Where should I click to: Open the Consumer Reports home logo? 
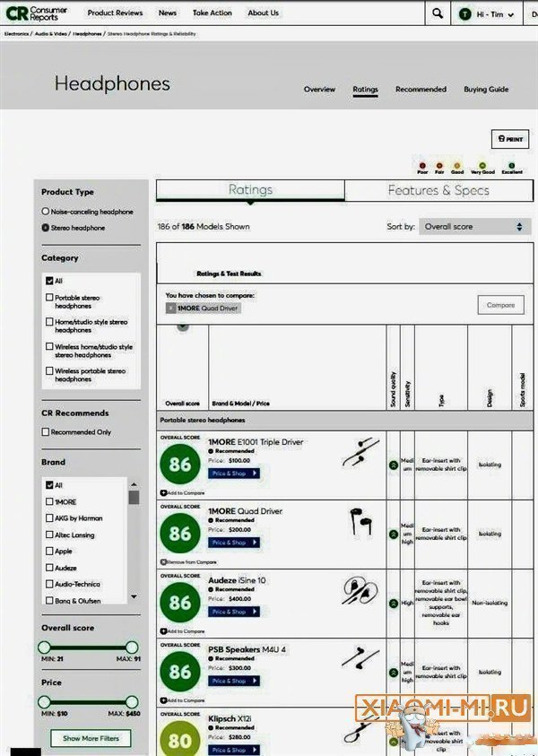pyautogui.click(x=36, y=13)
